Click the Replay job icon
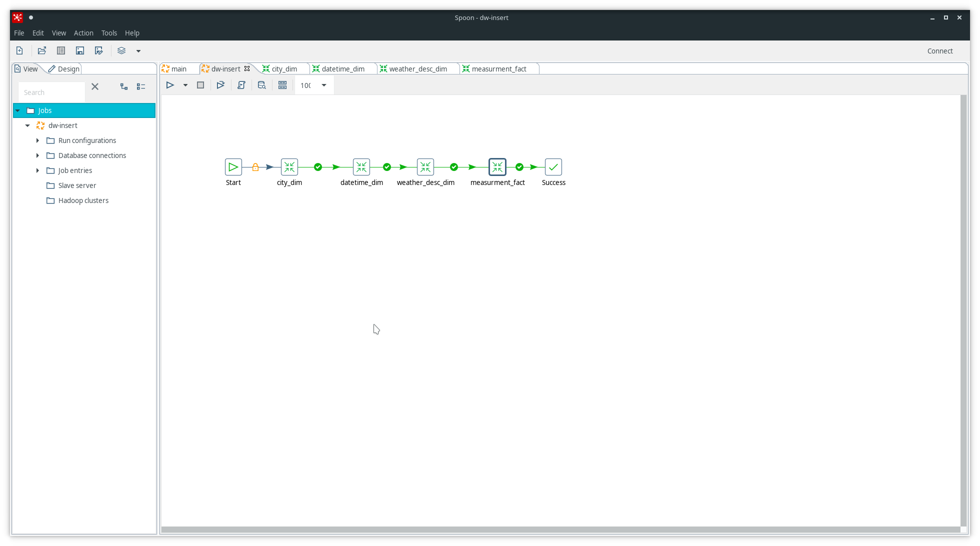Viewport: 980px width, 546px height. (220, 85)
